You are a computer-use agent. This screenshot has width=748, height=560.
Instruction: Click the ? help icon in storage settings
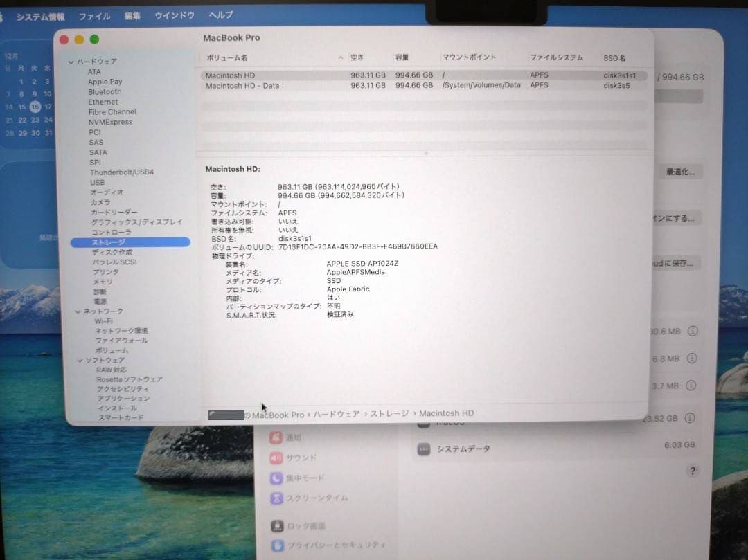pyautogui.click(x=692, y=471)
